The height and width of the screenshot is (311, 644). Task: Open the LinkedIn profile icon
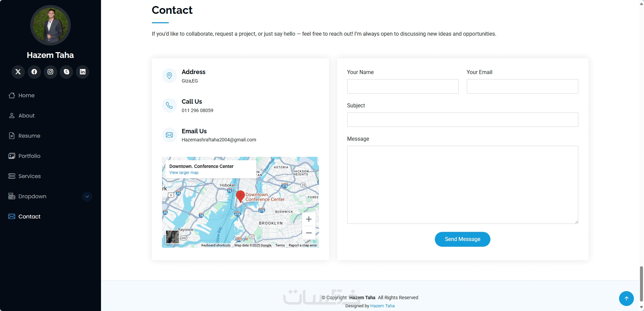click(83, 72)
